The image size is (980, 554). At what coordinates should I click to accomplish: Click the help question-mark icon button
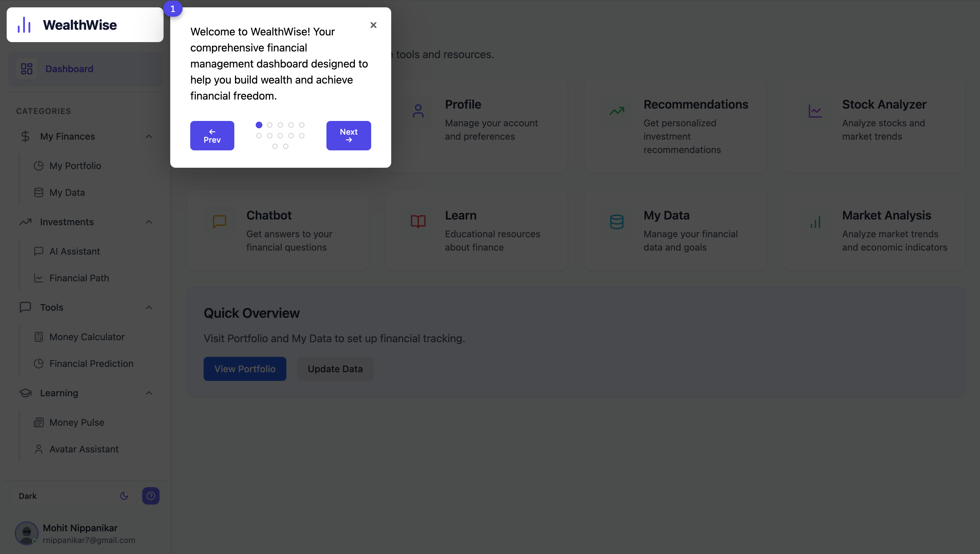(151, 496)
